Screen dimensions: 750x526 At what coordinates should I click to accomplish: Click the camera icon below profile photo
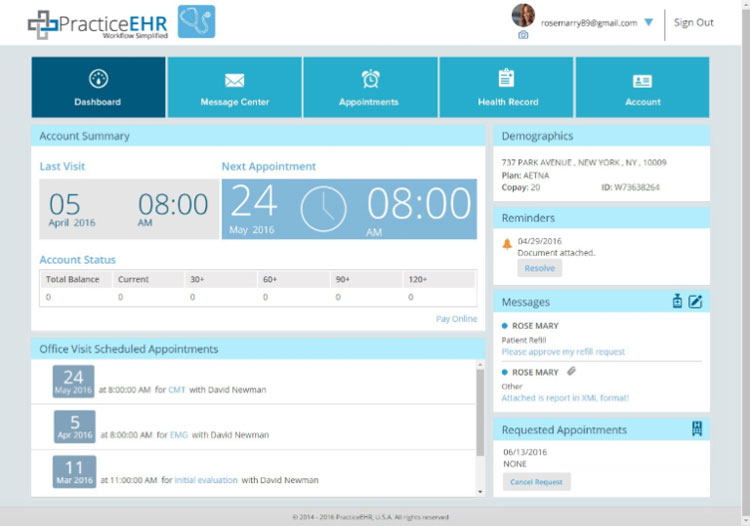[523, 35]
